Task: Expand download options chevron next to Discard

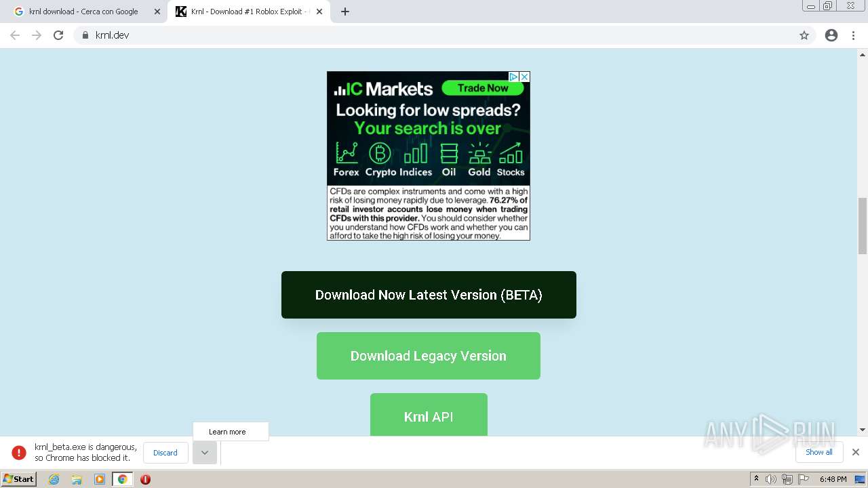Action: (x=205, y=453)
